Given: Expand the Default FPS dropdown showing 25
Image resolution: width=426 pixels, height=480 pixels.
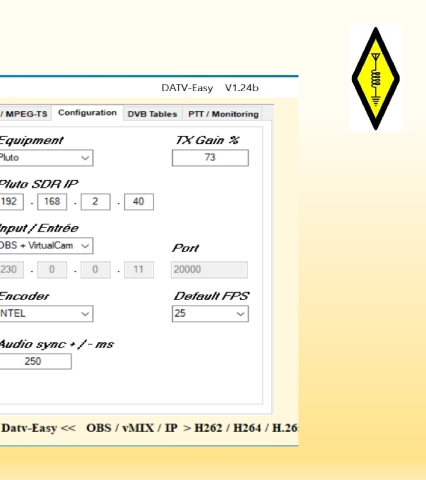Looking at the screenshot, I should click(210, 314).
